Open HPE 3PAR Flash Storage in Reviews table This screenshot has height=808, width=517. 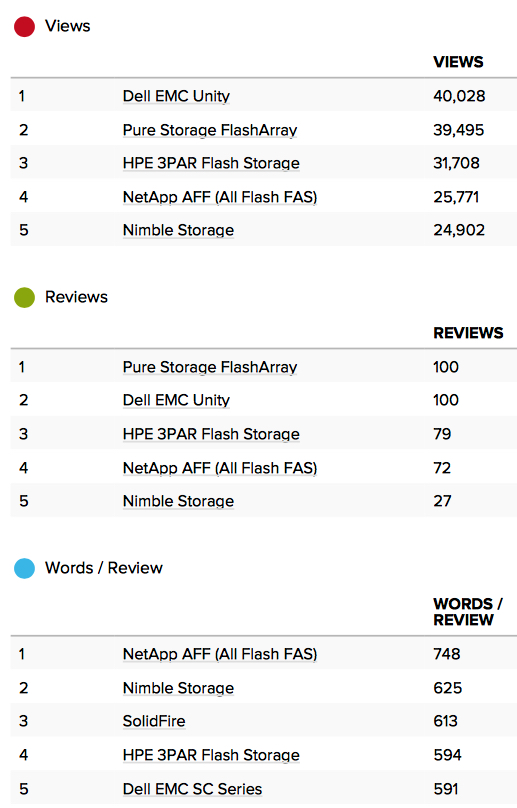tap(211, 434)
